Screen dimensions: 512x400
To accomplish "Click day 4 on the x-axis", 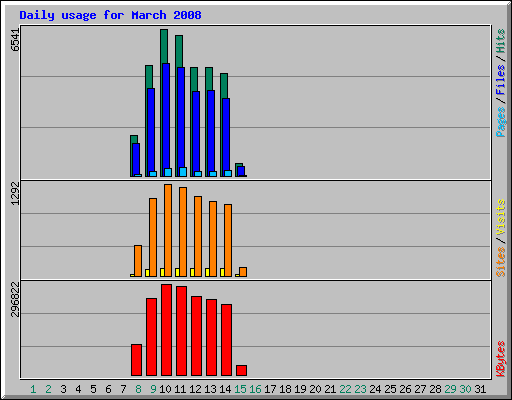I will click(x=78, y=389).
